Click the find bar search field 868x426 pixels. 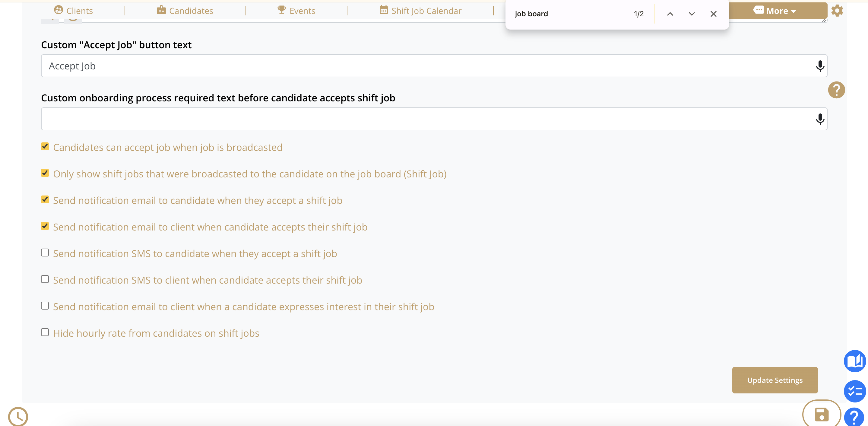pyautogui.click(x=569, y=14)
